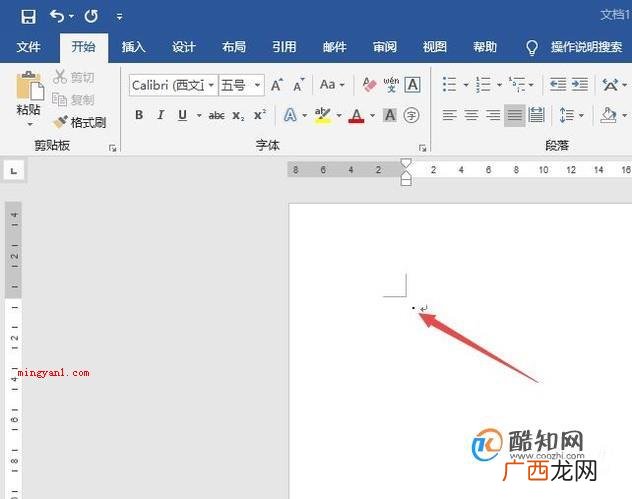The image size is (632, 499).
Task: Switch to the 审阅 tab
Action: pyautogui.click(x=385, y=47)
